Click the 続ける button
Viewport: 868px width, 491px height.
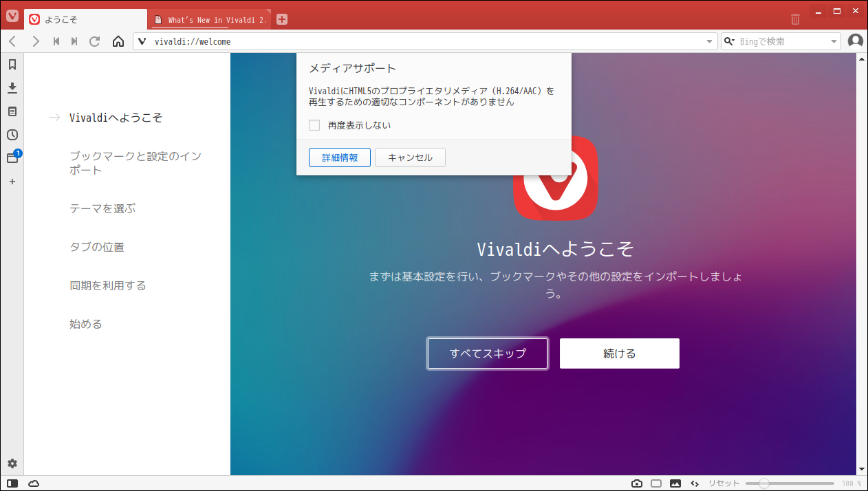(x=620, y=353)
